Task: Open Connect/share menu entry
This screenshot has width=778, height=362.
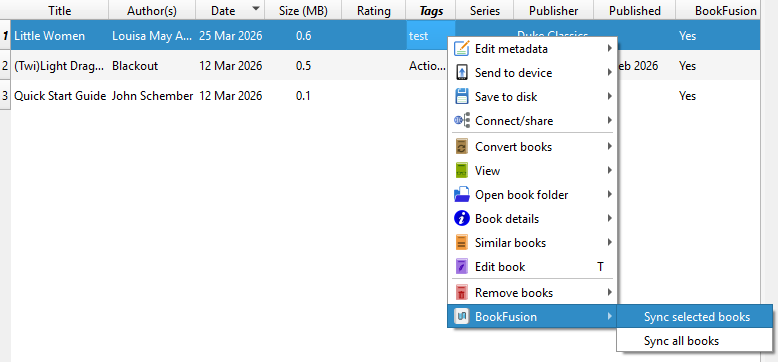Action: tap(532, 121)
